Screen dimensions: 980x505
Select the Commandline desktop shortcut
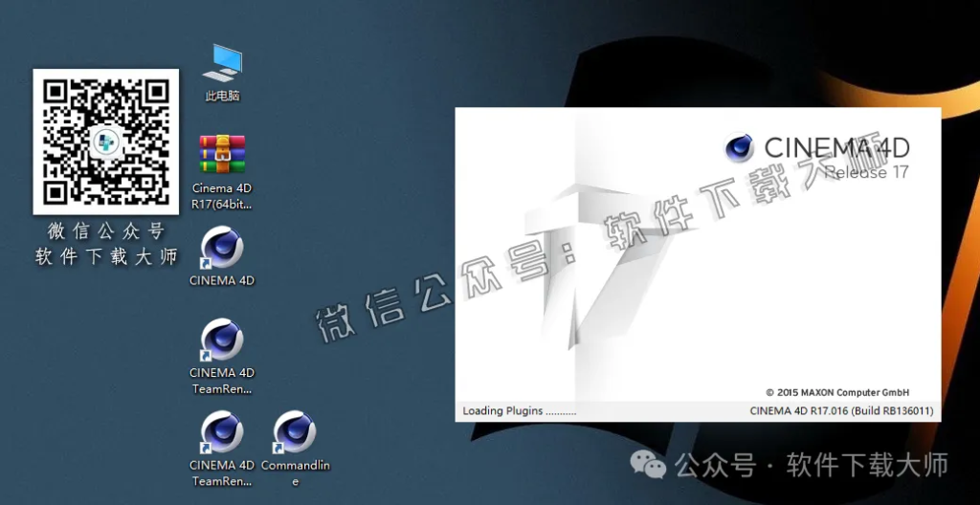coord(295,449)
